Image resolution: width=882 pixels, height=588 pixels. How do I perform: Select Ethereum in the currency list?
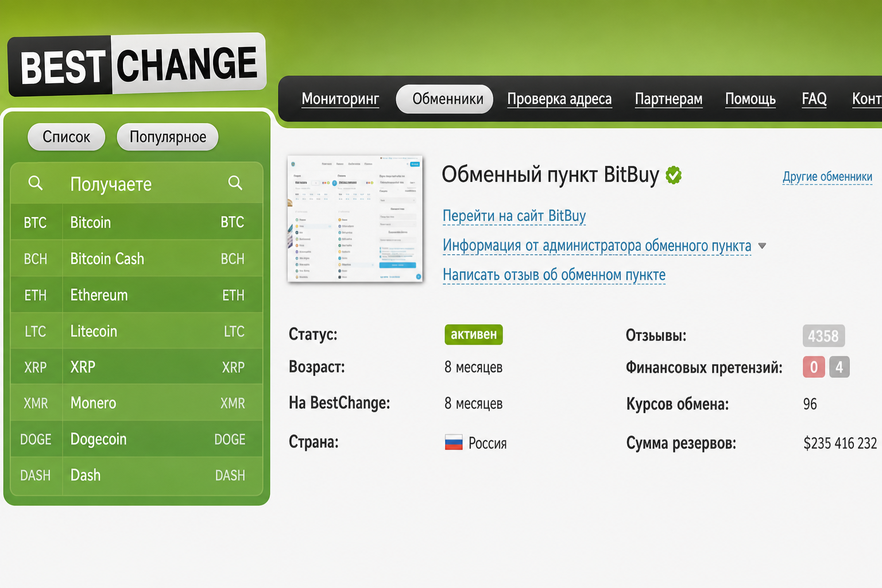[99, 295]
